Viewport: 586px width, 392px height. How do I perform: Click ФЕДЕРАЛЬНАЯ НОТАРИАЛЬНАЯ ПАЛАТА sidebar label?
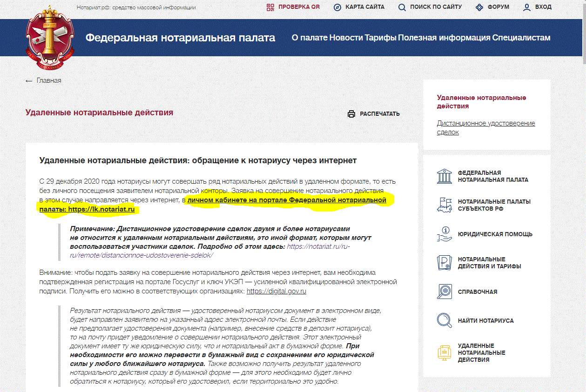click(493, 176)
